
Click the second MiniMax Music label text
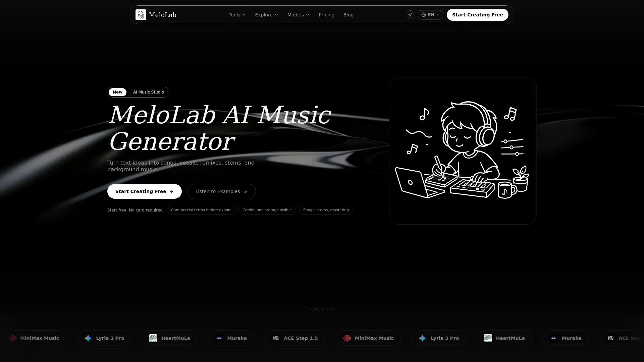point(374,338)
